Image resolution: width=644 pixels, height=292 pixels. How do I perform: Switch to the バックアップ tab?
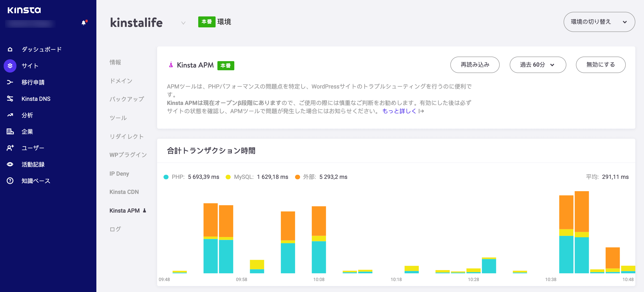(127, 99)
